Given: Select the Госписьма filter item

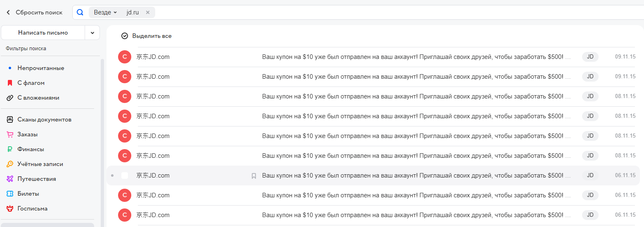Looking at the screenshot, I should [32, 208].
